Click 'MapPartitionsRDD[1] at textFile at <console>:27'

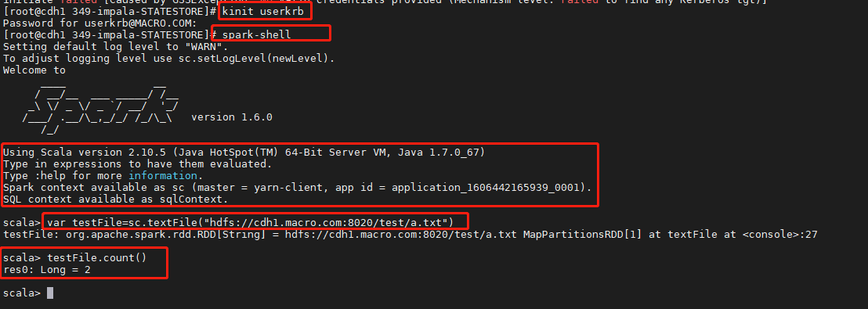pos(671,235)
